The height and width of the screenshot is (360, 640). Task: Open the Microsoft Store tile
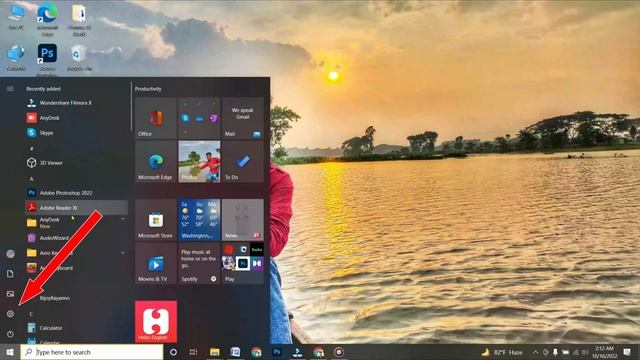tap(156, 220)
